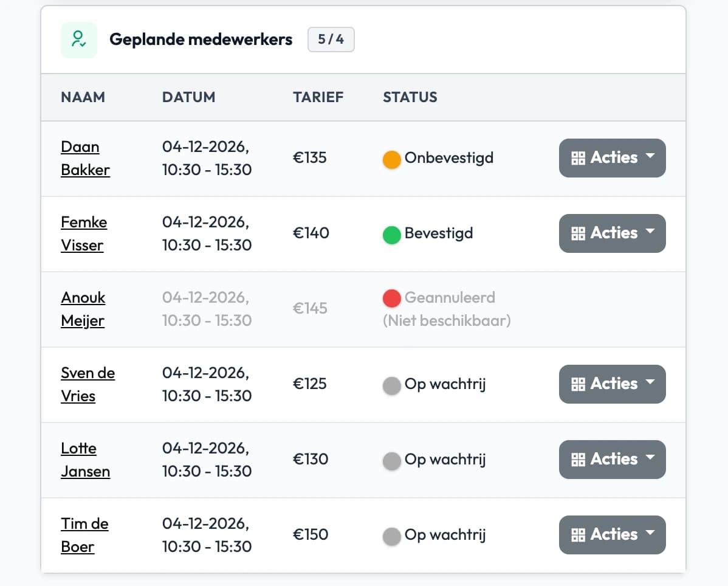Click the scheduled employees person icon
Viewport: 728px width, 586px height.
click(79, 40)
